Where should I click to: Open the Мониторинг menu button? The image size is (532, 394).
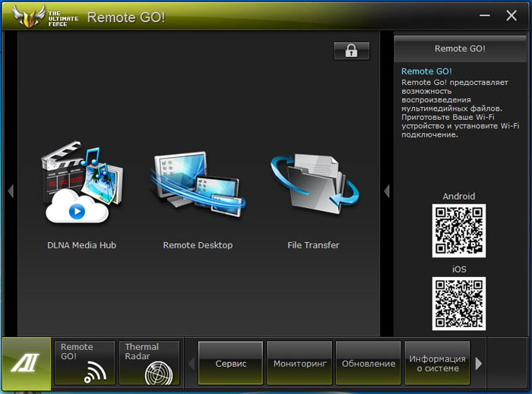299,363
